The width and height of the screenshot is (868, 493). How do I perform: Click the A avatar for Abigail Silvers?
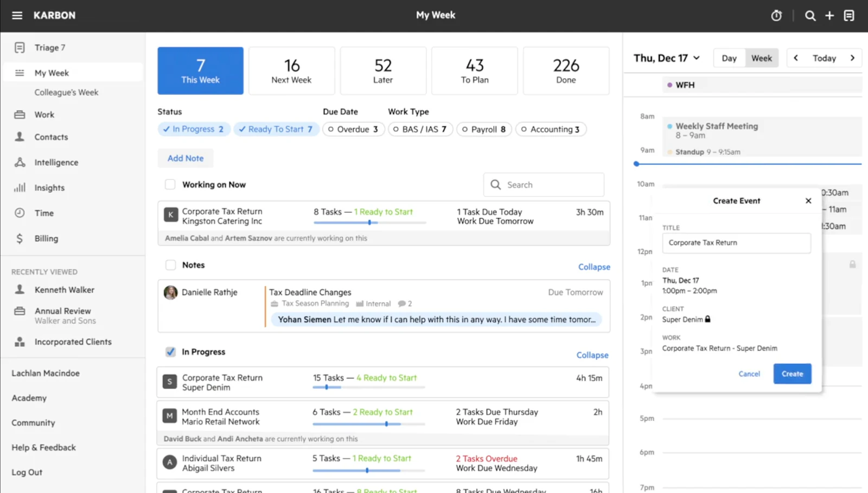pos(170,462)
